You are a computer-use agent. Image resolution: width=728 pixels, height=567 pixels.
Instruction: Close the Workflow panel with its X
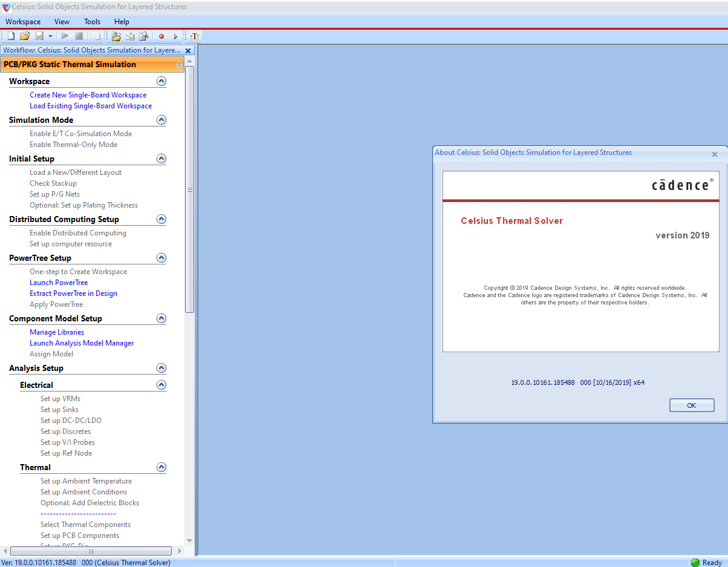point(188,51)
